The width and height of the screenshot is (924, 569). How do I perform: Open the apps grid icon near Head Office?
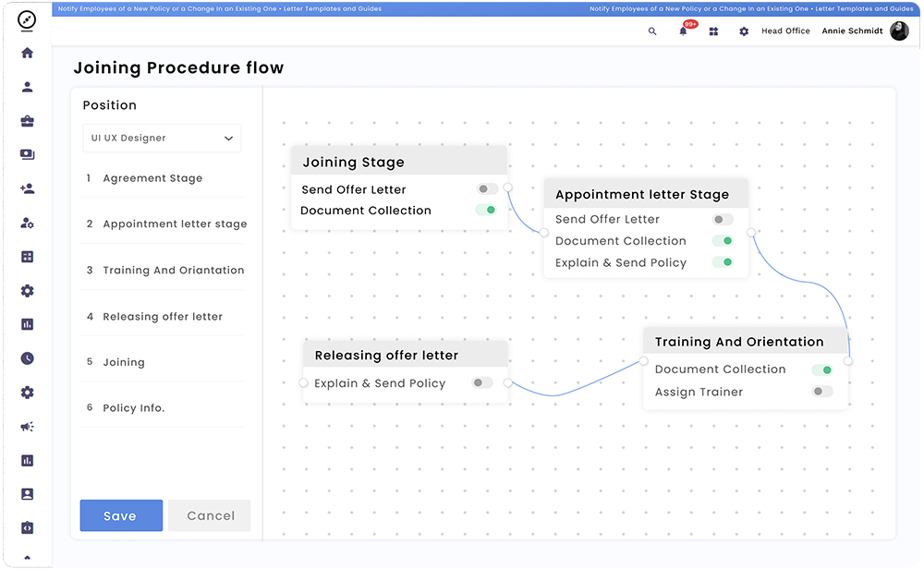tap(713, 30)
